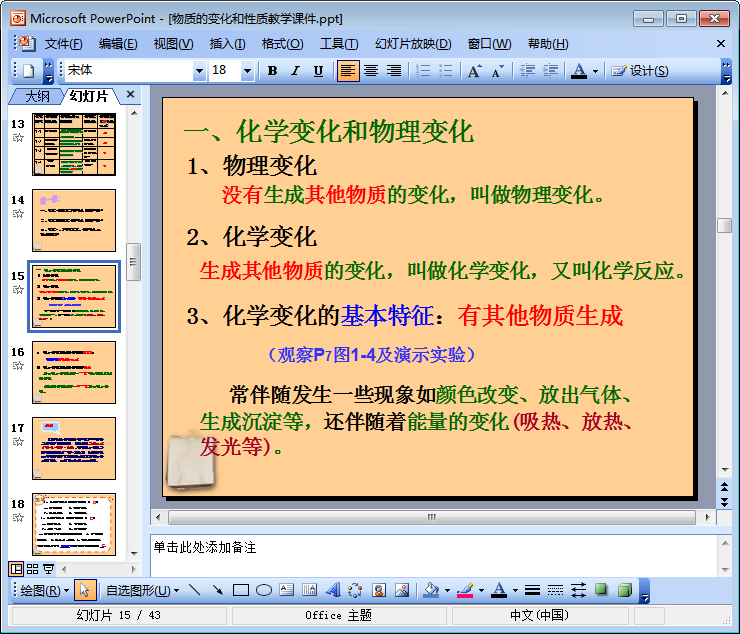This screenshot has width=740, height=634.
Task: Apply fill color bucket
Action: tap(431, 590)
